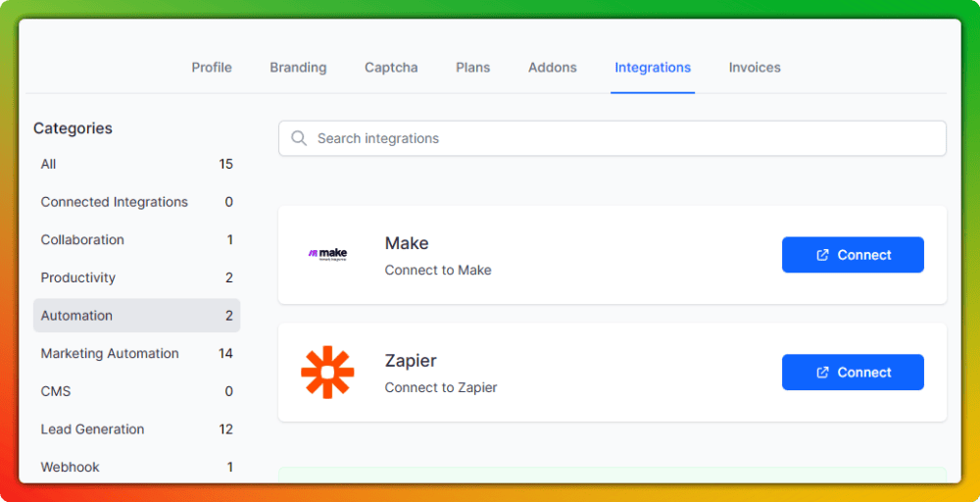980x502 pixels.
Task: Click the magnifying glass search icon
Action: pyautogui.click(x=300, y=138)
